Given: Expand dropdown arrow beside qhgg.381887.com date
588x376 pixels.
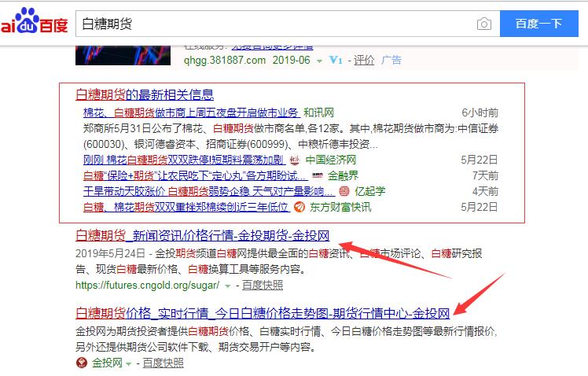Looking at the screenshot, I should (319, 61).
